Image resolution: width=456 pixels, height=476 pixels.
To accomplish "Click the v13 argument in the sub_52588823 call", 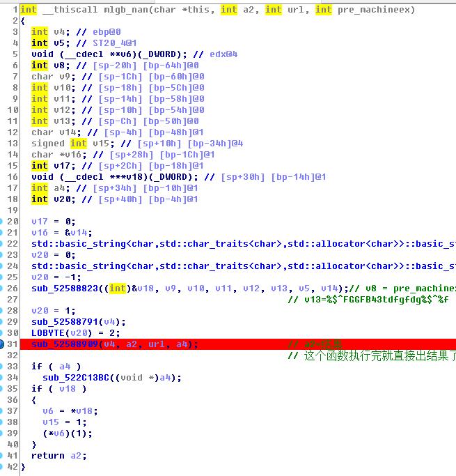I will tap(279, 289).
